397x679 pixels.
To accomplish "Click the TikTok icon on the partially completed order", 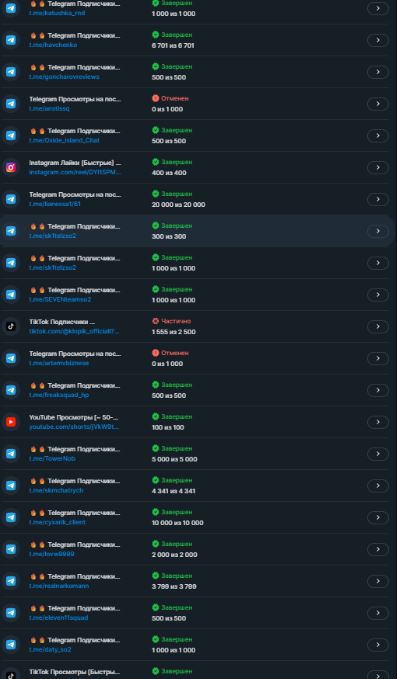I will 11,327.
